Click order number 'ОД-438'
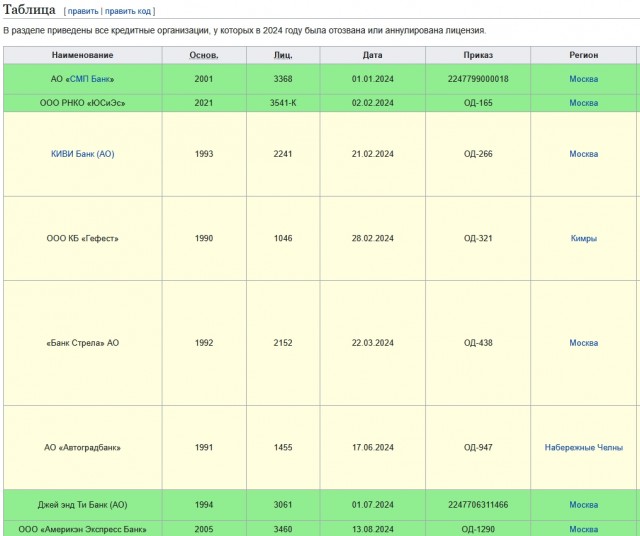Viewport: 640px width, 536px height. (x=478, y=343)
